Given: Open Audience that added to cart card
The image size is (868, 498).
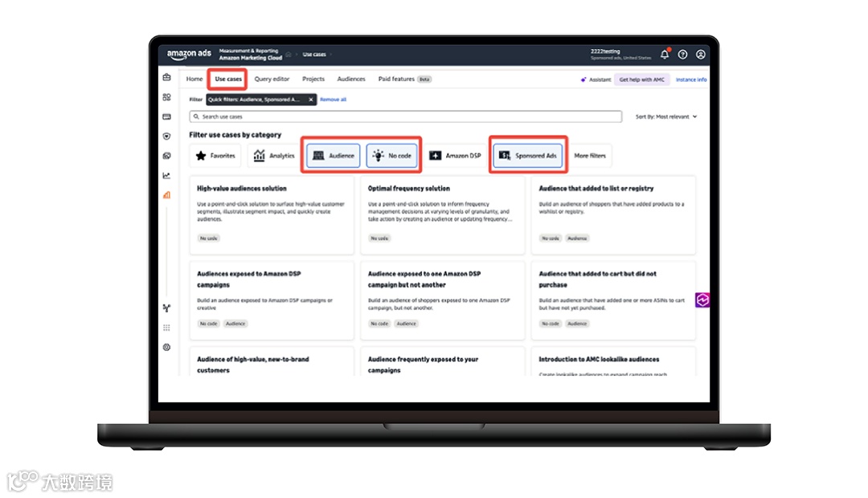Looking at the screenshot, I should [x=613, y=300].
